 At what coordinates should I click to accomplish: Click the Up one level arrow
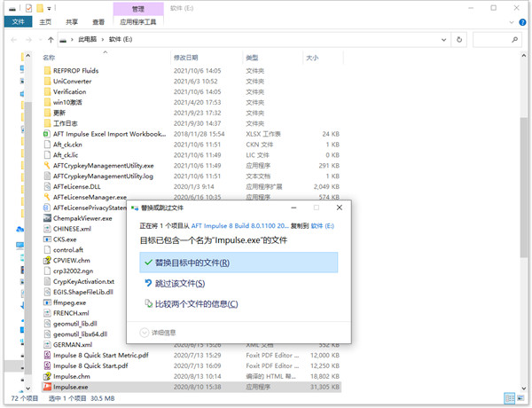coord(50,40)
